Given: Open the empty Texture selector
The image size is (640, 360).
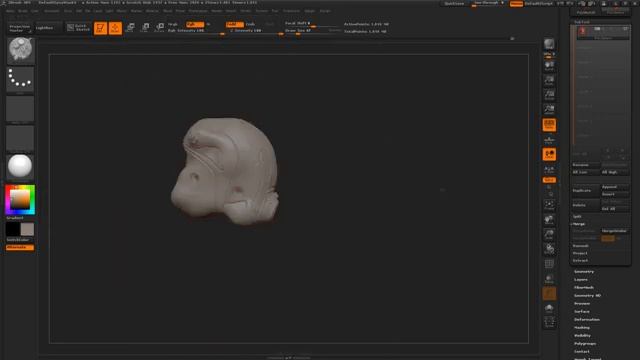Looking at the screenshot, I should coord(20,138).
